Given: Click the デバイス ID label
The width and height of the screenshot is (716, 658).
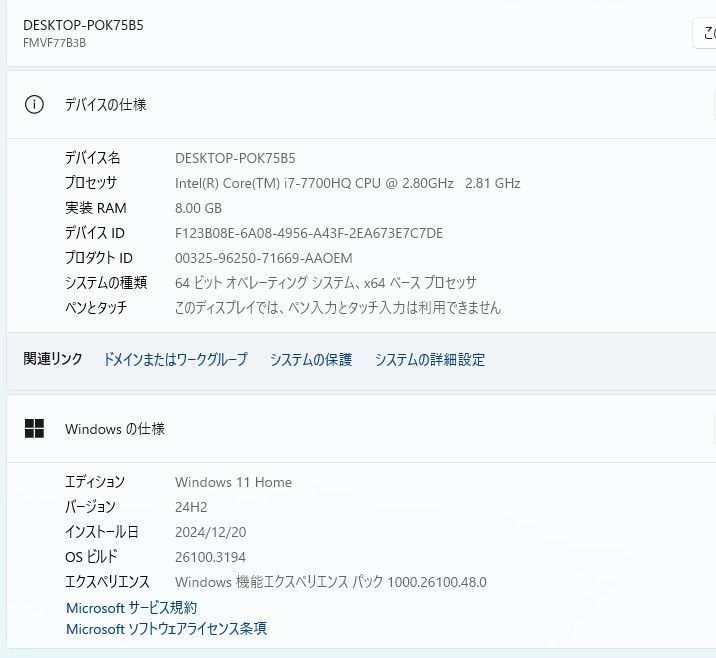Looking at the screenshot, I should tap(95, 233).
